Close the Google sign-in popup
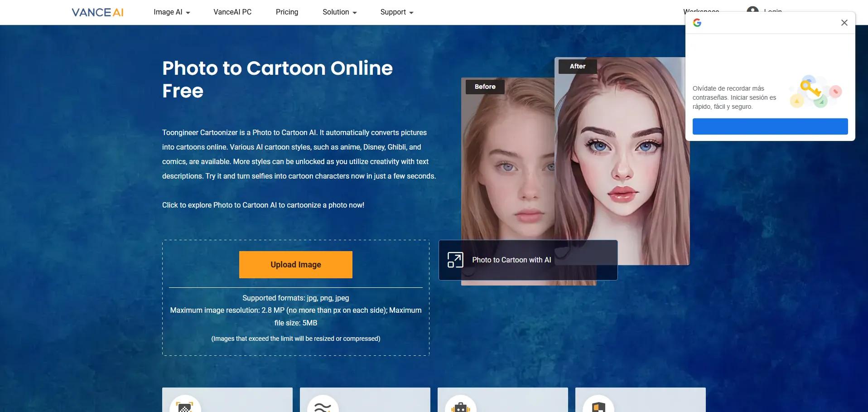Viewport: 868px width, 412px height. [844, 23]
